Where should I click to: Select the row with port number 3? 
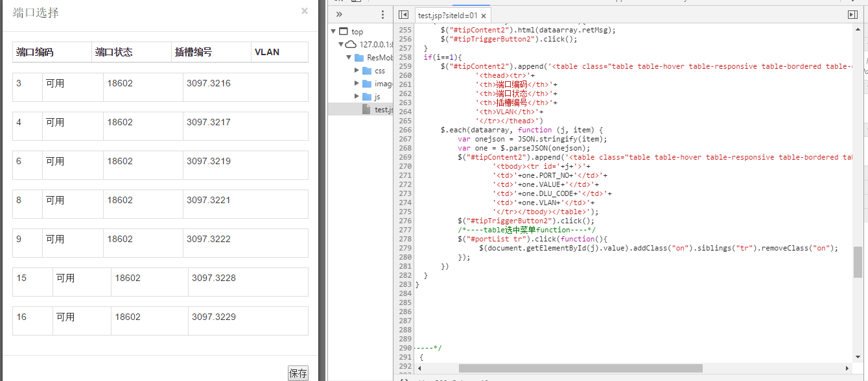click(160, 87)
